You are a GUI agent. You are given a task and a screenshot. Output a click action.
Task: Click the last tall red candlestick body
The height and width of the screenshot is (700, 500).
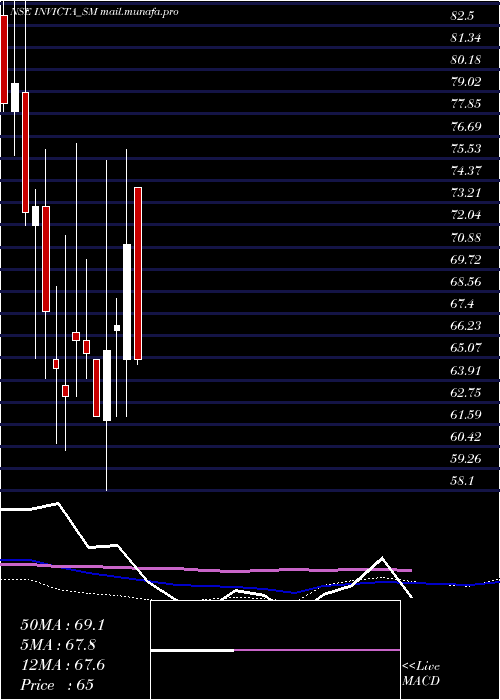[x=138, y=273]
